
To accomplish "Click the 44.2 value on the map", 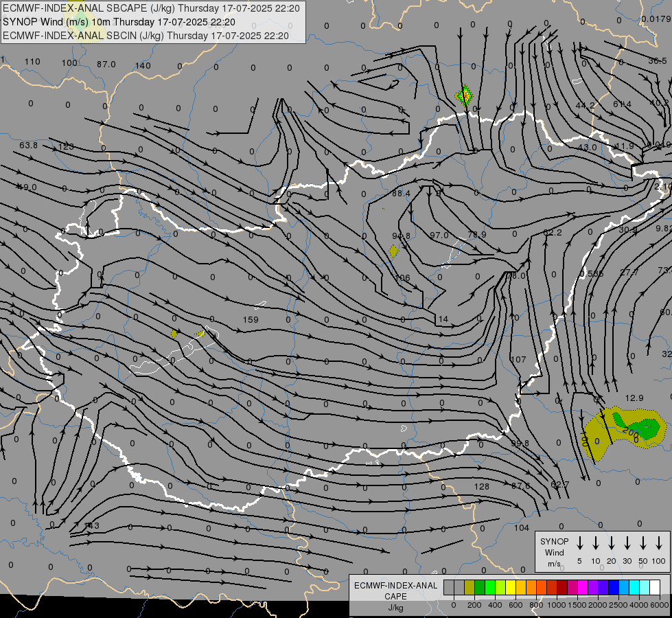I will [585, 106].
